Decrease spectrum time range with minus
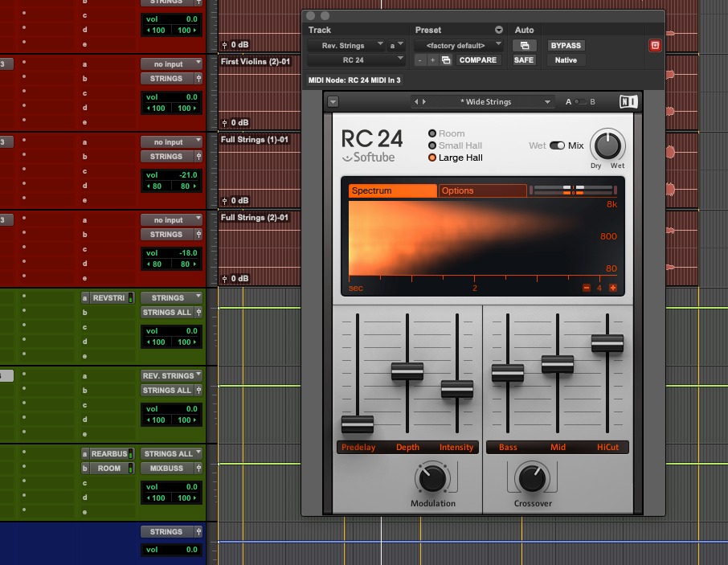 [x=587, y=288]
